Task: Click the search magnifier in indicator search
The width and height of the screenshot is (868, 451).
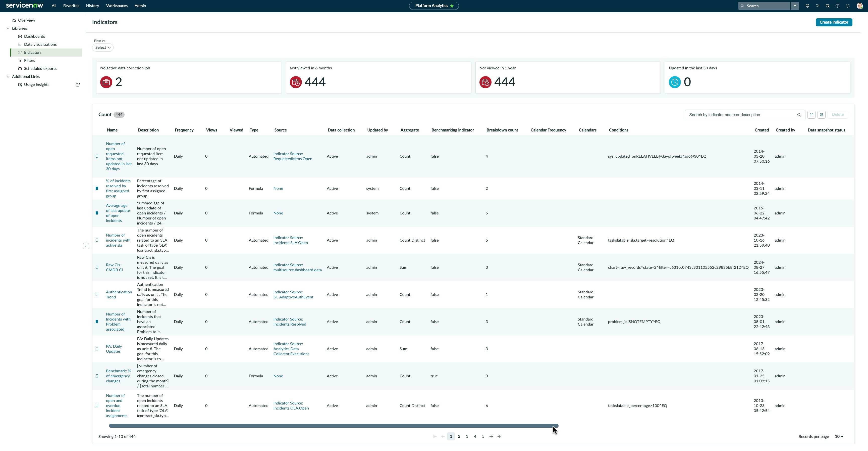Action: 799,115
